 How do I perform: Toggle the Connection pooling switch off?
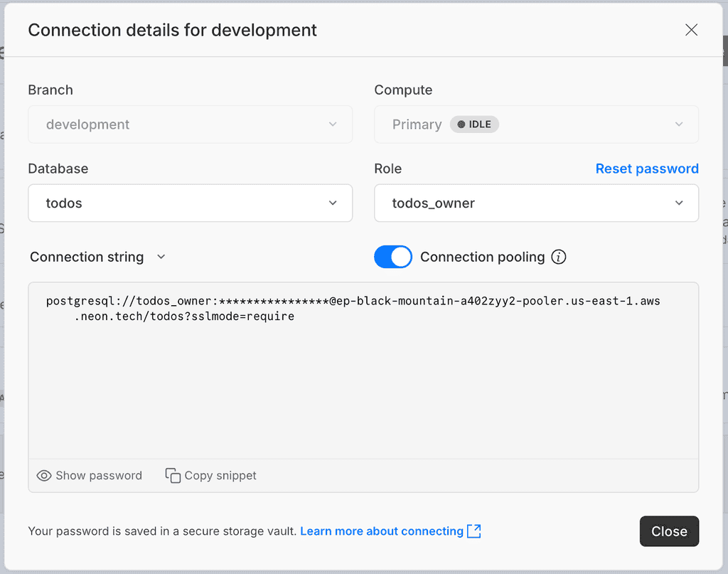[x=393, y=257]
